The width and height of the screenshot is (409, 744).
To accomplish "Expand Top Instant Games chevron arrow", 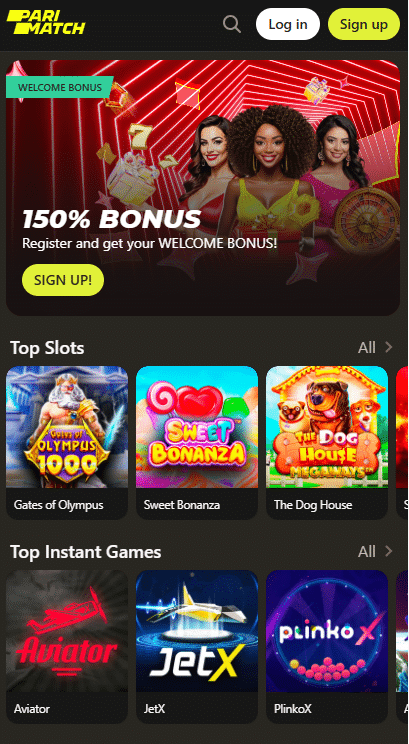I will pos(389,551).
